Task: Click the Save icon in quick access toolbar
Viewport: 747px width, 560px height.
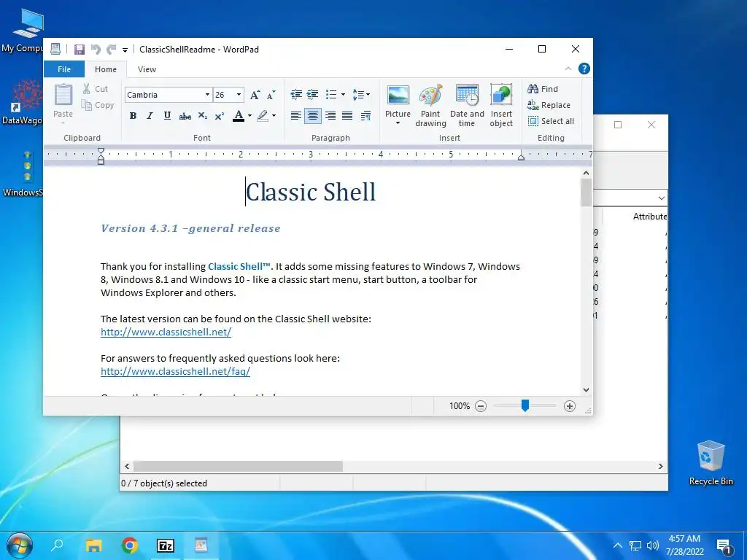Action: tap(80, 49)
